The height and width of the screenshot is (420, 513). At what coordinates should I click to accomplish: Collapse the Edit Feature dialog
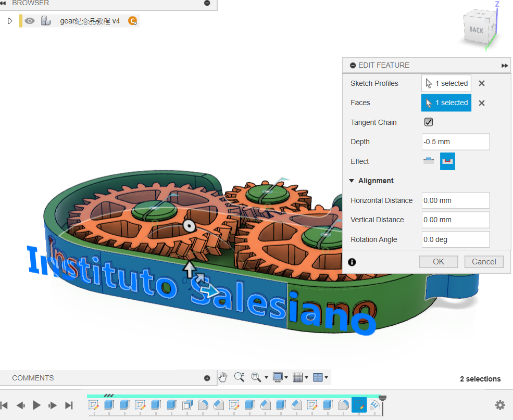click(x=353, y=66)
